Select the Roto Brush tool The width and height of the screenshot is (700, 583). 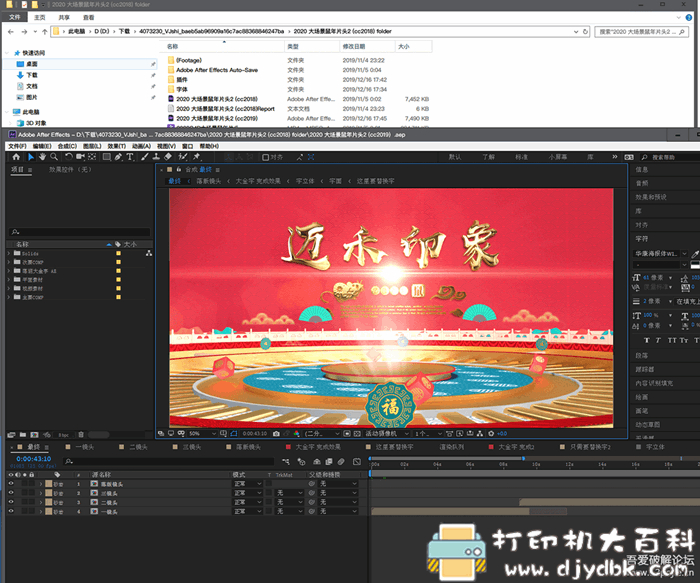click(x=183, y=157)
